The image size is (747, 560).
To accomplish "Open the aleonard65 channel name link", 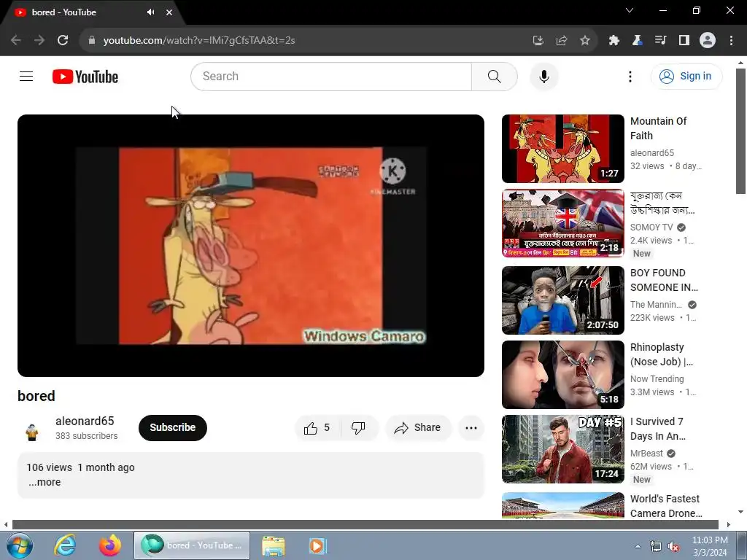I will [85, 421].
